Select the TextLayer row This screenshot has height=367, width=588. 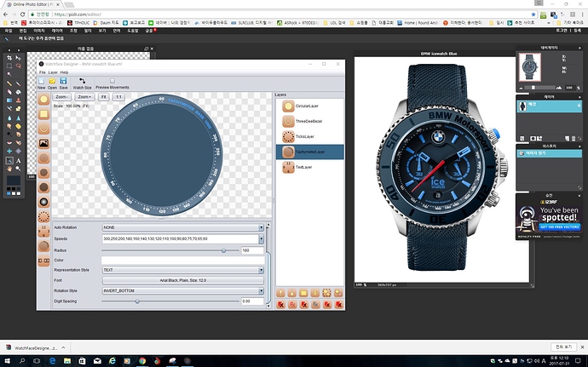[x=309, y=167]
